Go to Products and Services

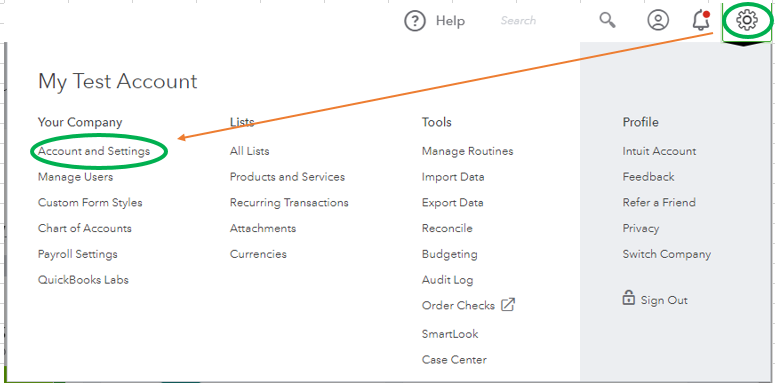[287, 177]
